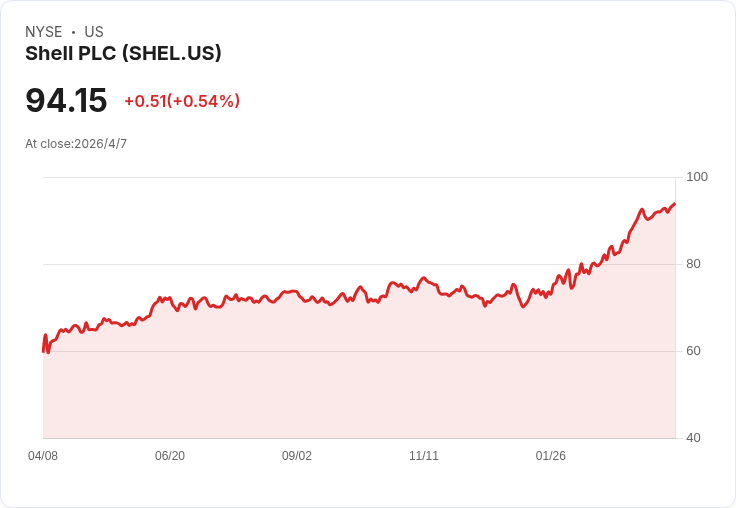
Task: Click the latest point ending the price line
Action: point(675,204)
